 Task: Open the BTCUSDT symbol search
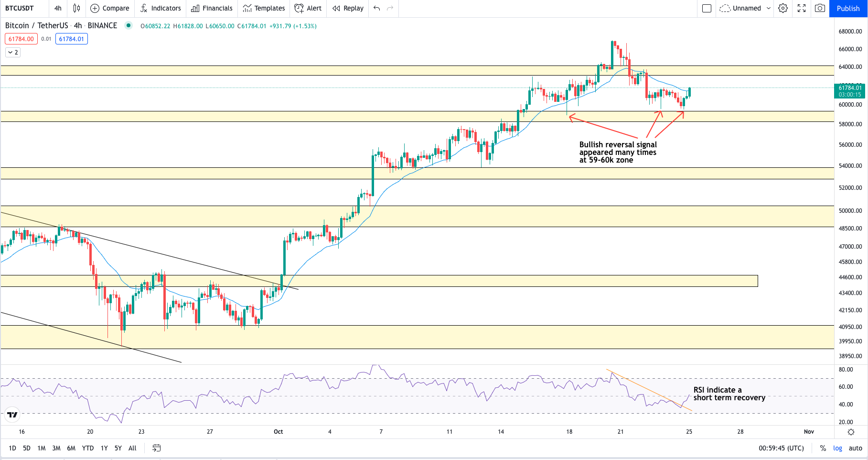click(20, 8)
